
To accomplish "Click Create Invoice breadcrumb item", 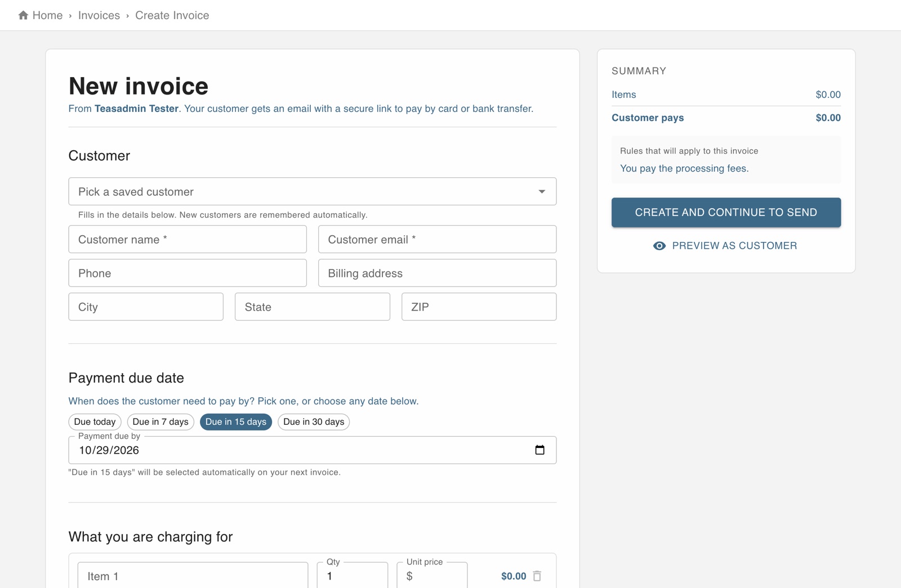I will 172,15.
